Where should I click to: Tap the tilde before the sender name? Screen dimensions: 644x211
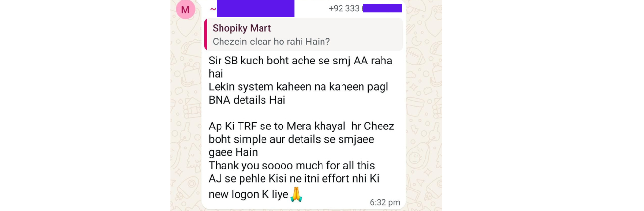[213, 9]
